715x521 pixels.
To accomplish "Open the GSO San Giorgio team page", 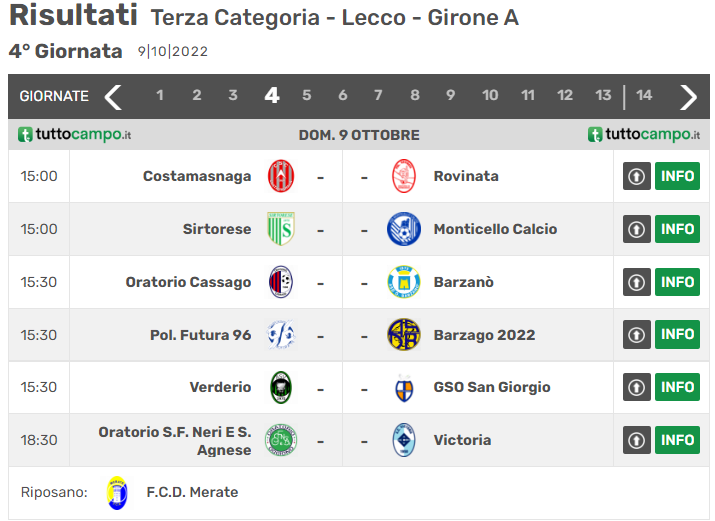I will pyautogui.click(x=492, y=387).
